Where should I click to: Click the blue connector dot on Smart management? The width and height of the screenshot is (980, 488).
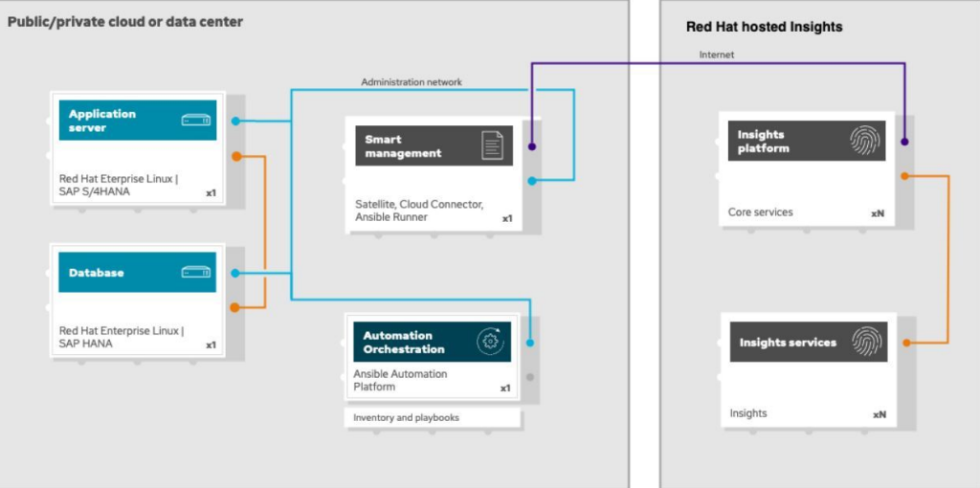[532, 181]
